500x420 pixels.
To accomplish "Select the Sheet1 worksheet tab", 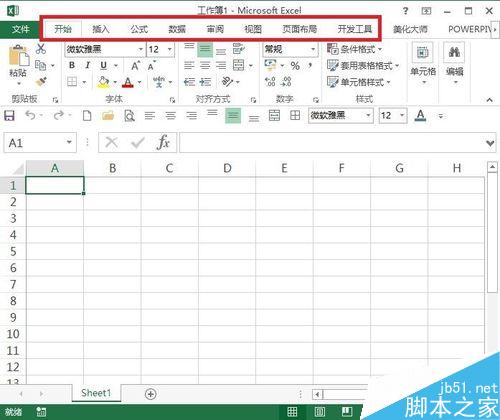I will pyautogui.click(x=96, y=393).
